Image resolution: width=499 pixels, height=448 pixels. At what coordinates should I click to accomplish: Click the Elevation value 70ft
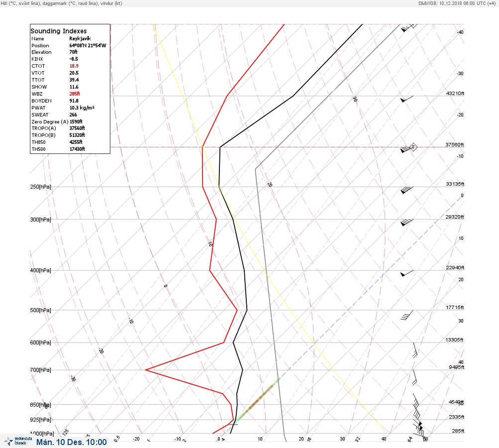coord(73,52)
